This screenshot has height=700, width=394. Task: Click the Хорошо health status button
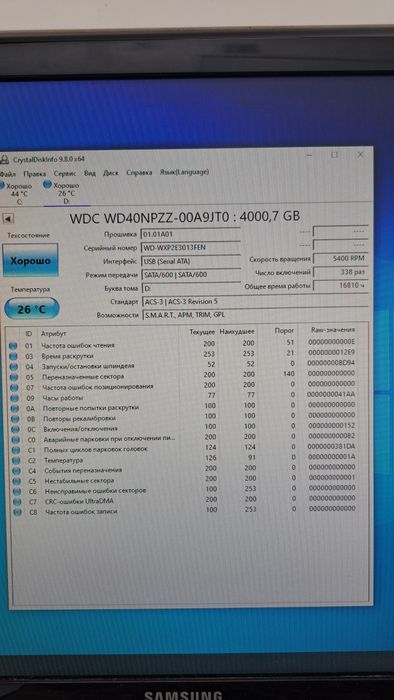click(30, 260)
